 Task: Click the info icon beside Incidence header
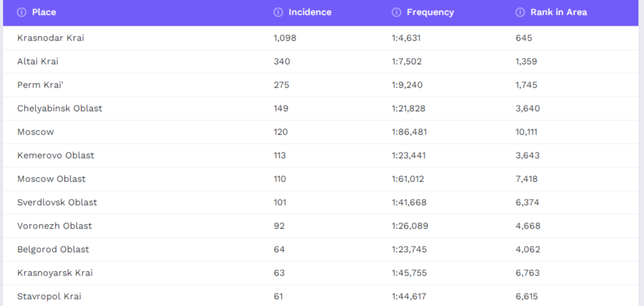coord(278,12)
